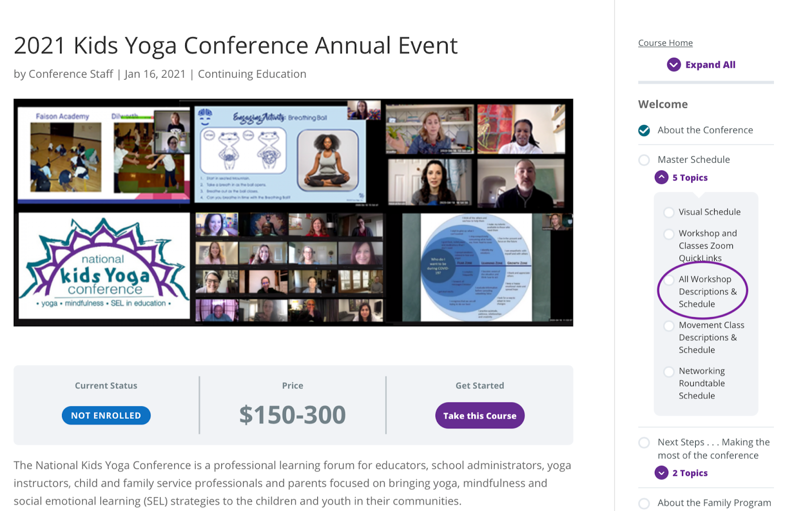
Task: Expand the 2 Topics dropdown
Action: 661,472
